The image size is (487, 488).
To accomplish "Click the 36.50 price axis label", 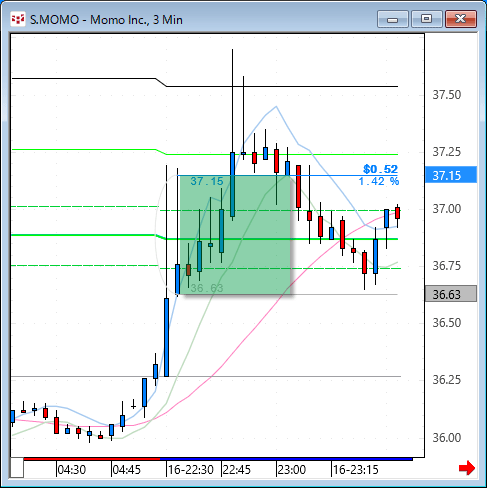I will coord(447,323).
